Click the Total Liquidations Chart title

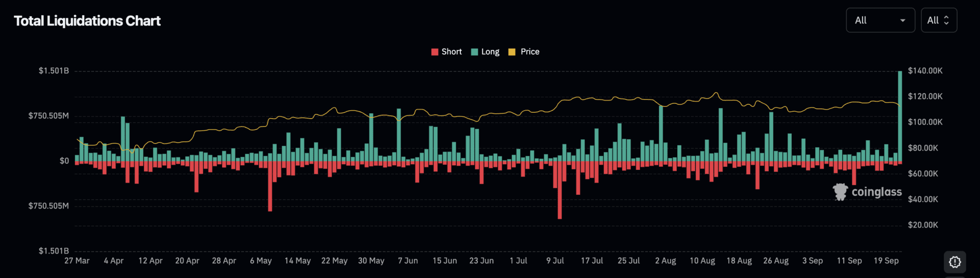coord(87,21)
